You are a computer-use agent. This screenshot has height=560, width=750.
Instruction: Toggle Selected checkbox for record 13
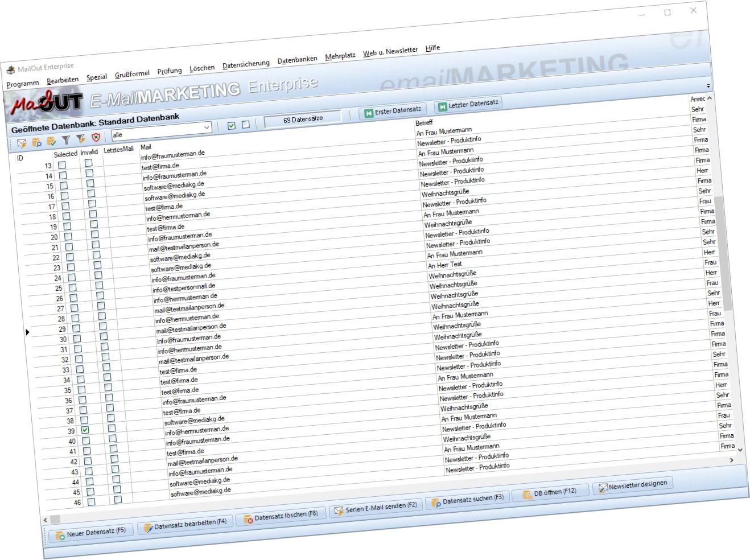[62, 165]
